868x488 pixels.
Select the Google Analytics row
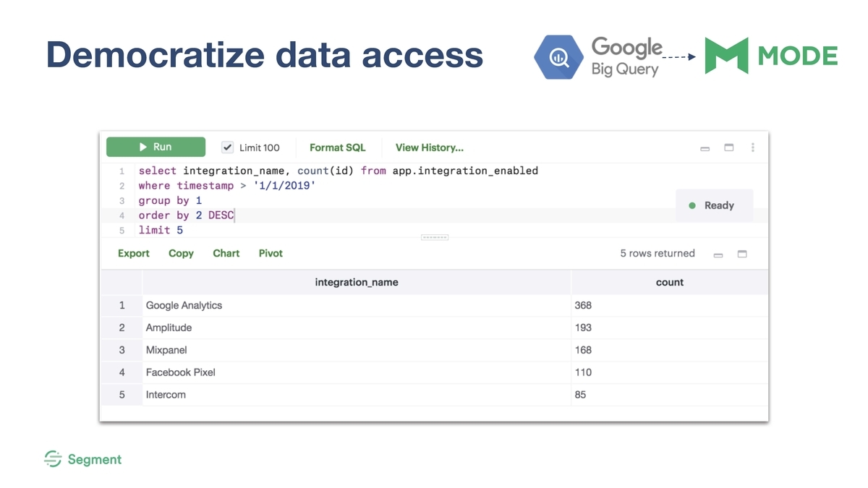click(x=434, y=305)
